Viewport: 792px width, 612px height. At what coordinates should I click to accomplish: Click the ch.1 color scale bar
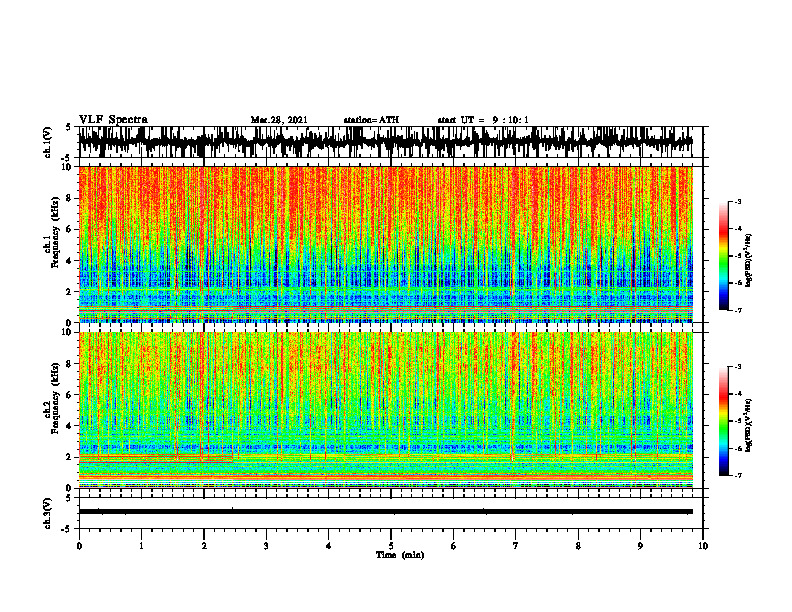click(724, 256)
